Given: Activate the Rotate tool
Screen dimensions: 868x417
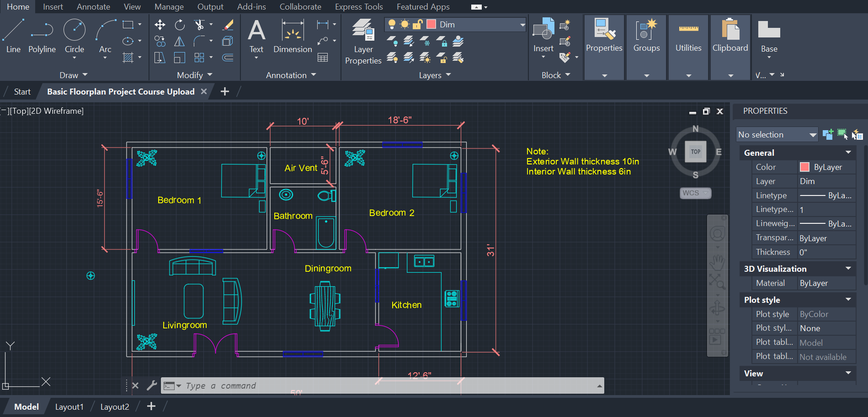Looking at the screenshot, I should pos(180,25).
